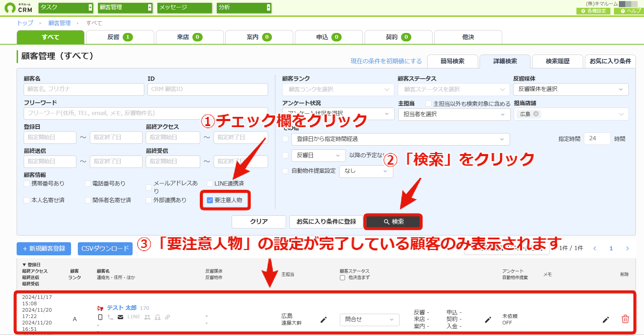This screenshot has width=644, height=335.
Task: Enable the 電話番号あり checkbox
Action: click(x=88, y=183)
